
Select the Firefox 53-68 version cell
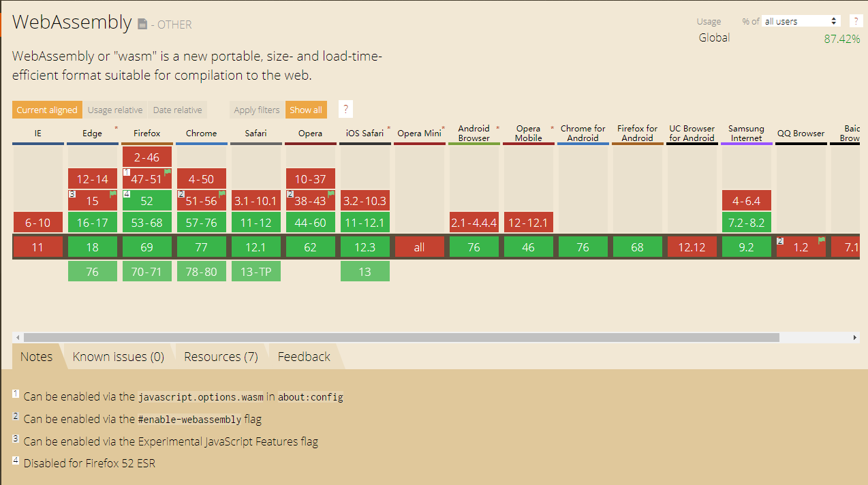point(147,223)
